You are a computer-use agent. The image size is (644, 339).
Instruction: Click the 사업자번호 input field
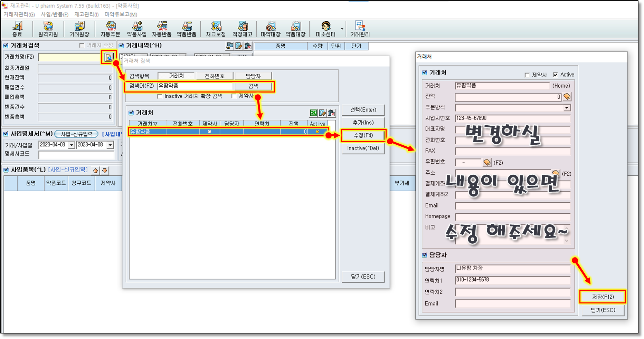[512, 118]
